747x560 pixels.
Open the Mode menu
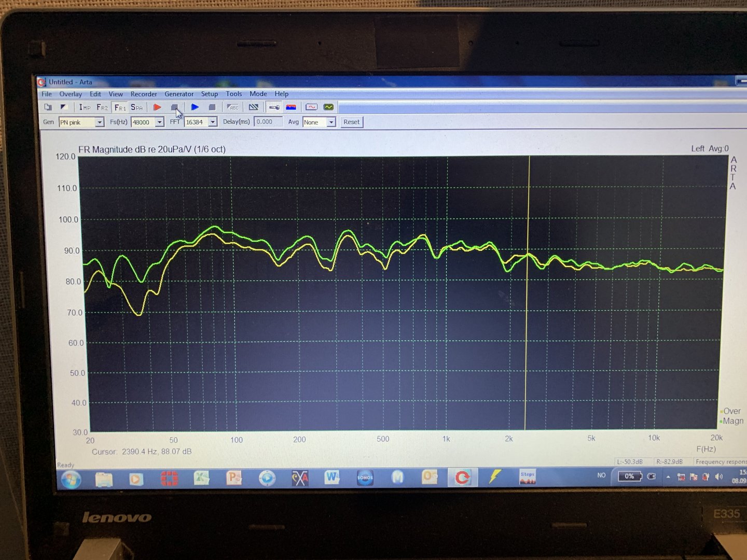click(x=258, y=94)
